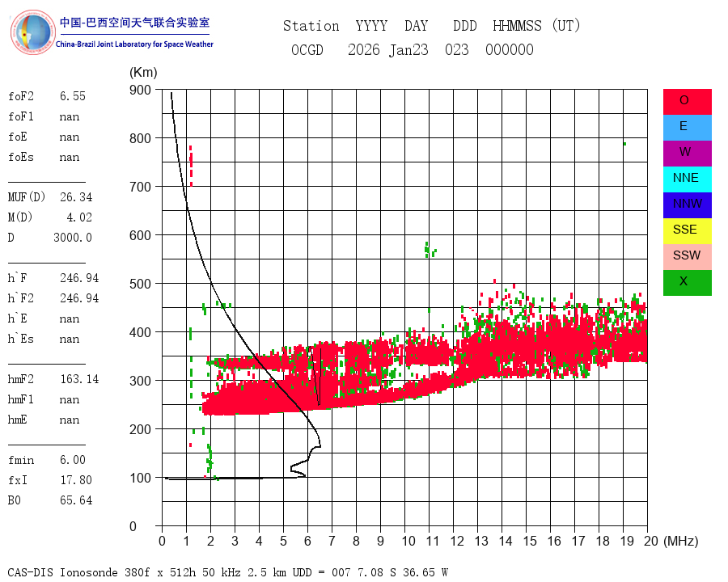Click the hmF2 value 163.14
The image size is (728, 582).
79,379
